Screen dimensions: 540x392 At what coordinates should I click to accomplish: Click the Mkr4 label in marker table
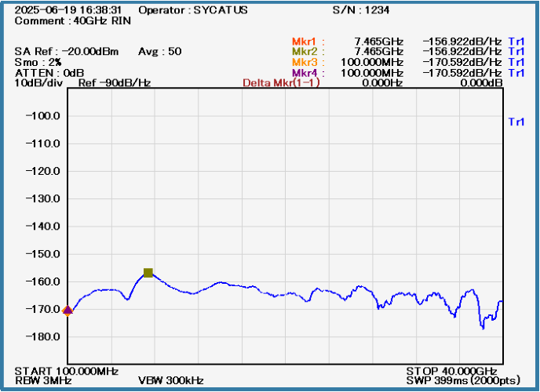pyautogui.click(x=305, y=73)
